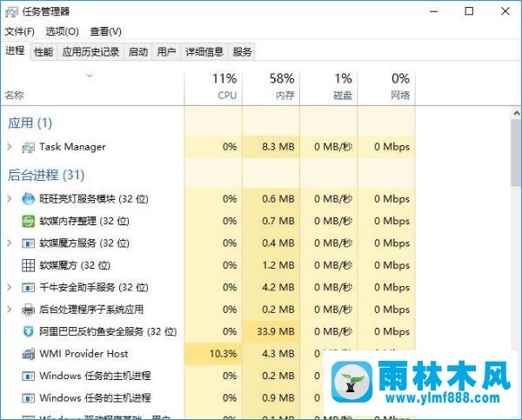The width and height of the screenshot is (522, 420).
Task: Open the 文件(F) menu
Action: (x=20, y=31)
